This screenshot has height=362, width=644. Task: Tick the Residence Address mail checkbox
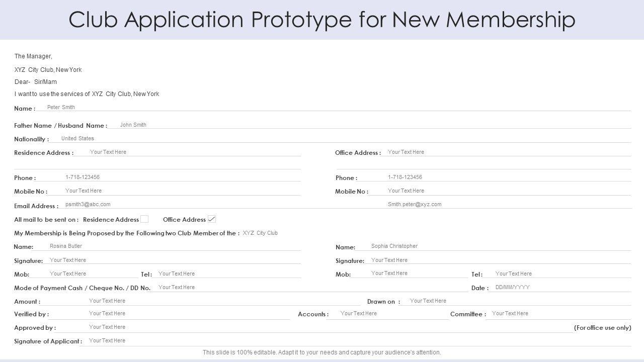[x=144, y=219]
